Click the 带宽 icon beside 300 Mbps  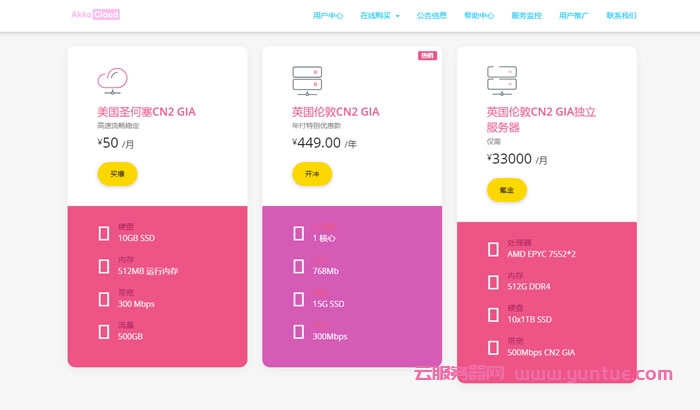click(x=104, y=298)
